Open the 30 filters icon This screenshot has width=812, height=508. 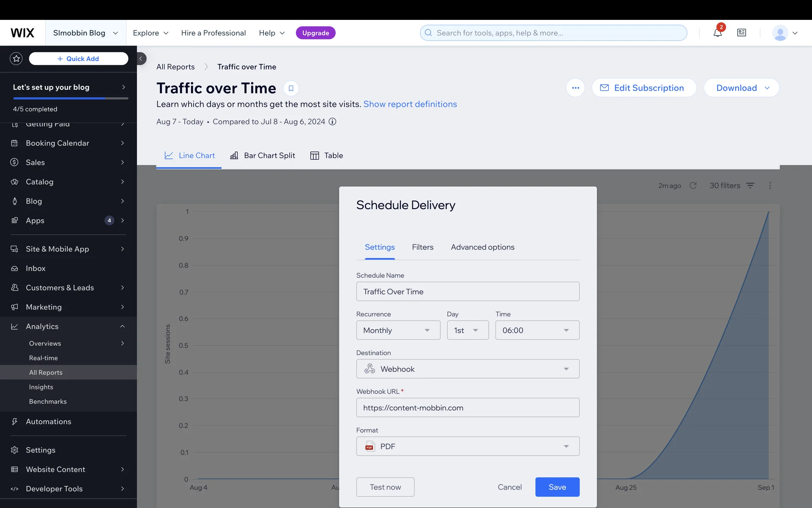tap(750, 185)
